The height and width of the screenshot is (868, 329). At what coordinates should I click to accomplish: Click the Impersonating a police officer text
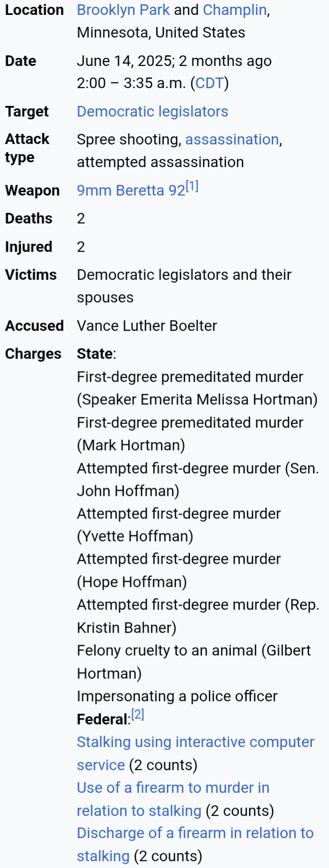(x=177, y=696)
